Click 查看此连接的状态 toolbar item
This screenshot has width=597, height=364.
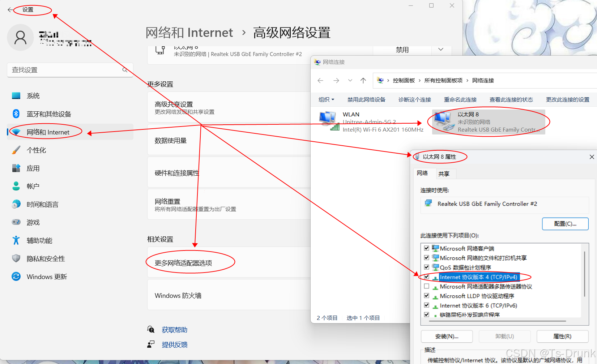pos(511,99)
